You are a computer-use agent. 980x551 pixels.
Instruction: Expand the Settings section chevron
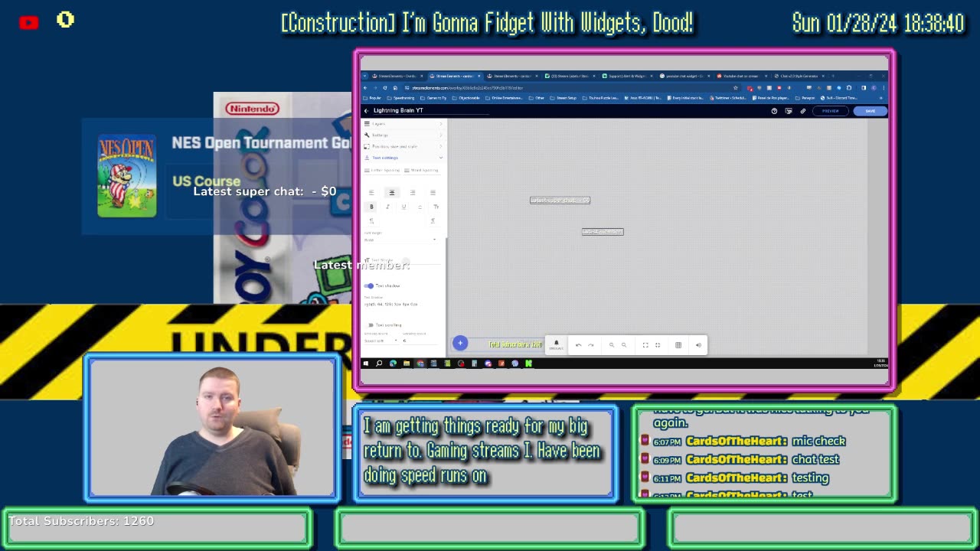click(440, 135)
